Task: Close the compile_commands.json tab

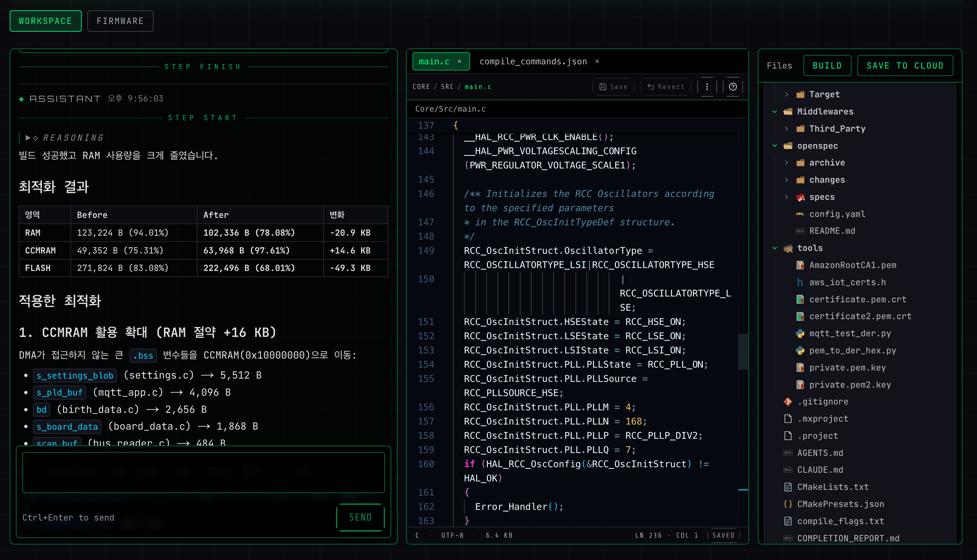Action: pyautogui.click(x=597, y=61)
